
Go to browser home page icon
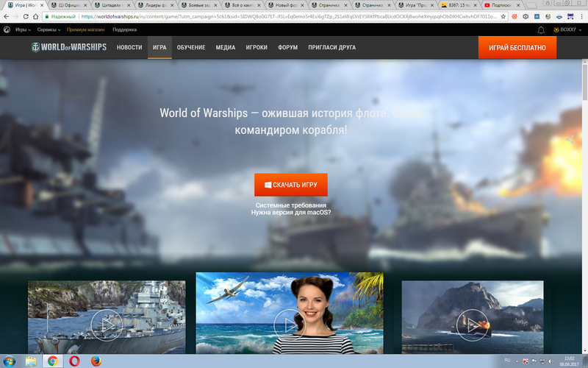tap(35, 16)
